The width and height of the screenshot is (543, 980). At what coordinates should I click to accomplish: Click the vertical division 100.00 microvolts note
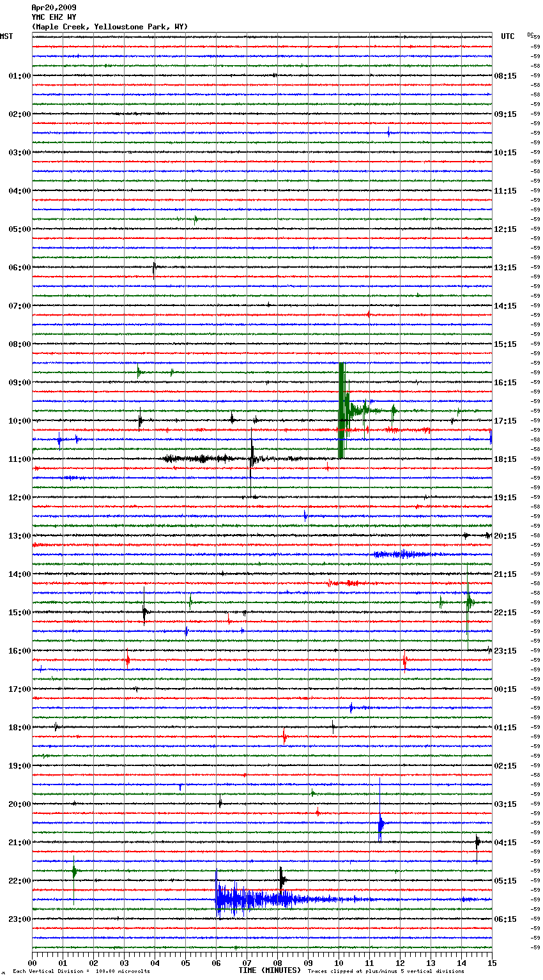coord(82,971)
